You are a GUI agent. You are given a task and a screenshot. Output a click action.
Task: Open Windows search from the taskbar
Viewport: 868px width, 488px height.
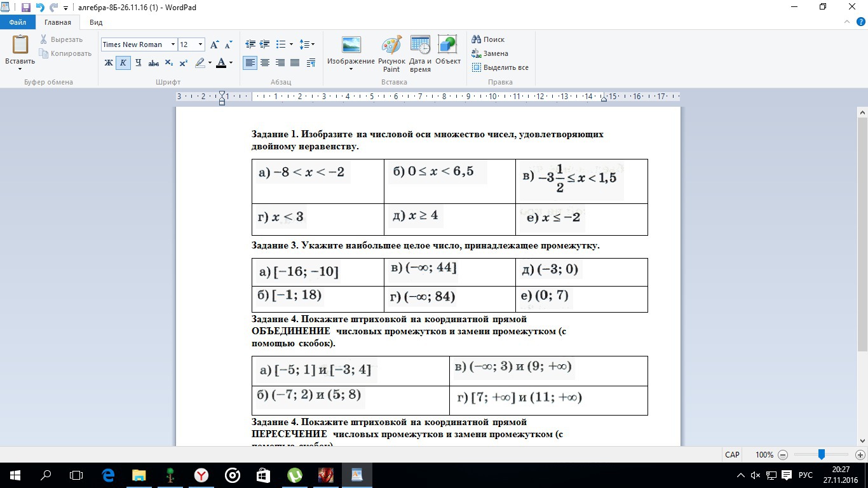tap(46, 475)
